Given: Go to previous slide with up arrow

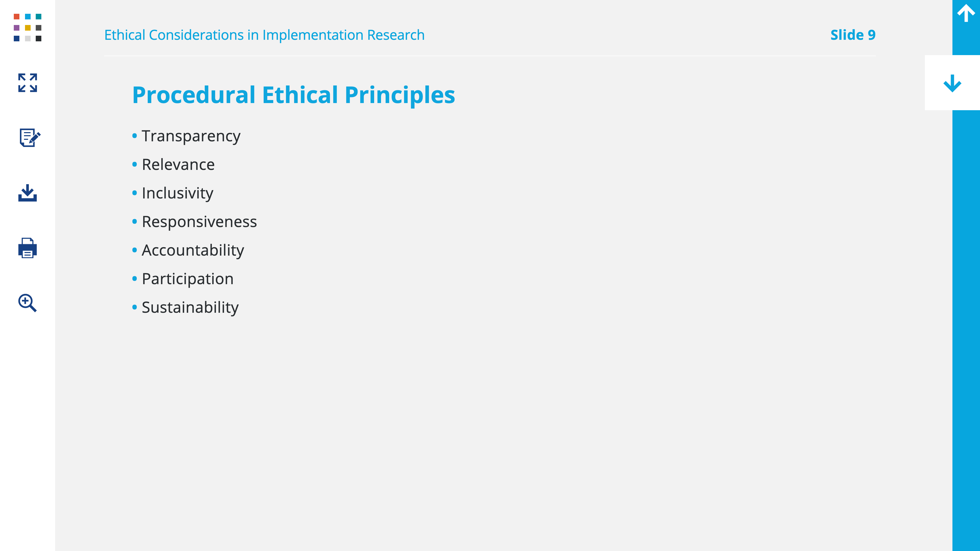Looking at the screenshot, I should [x=966, y=14].
